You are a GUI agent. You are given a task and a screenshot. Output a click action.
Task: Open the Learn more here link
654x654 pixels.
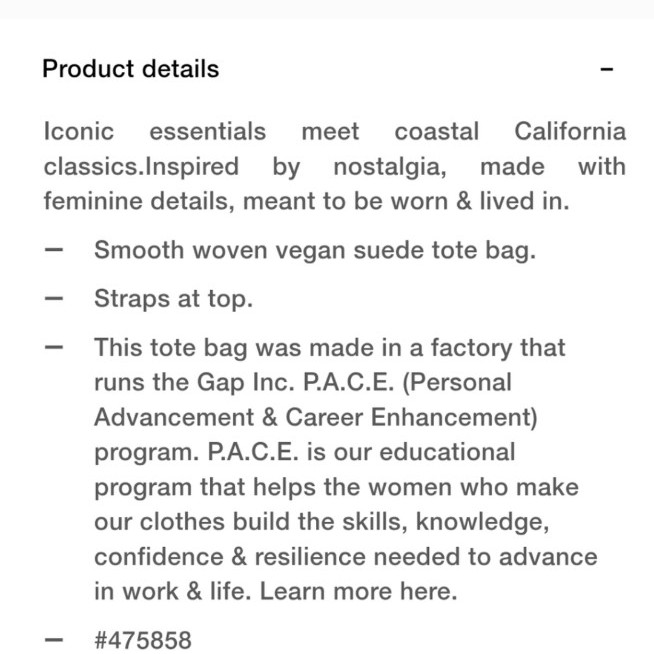tap(358, 591)
